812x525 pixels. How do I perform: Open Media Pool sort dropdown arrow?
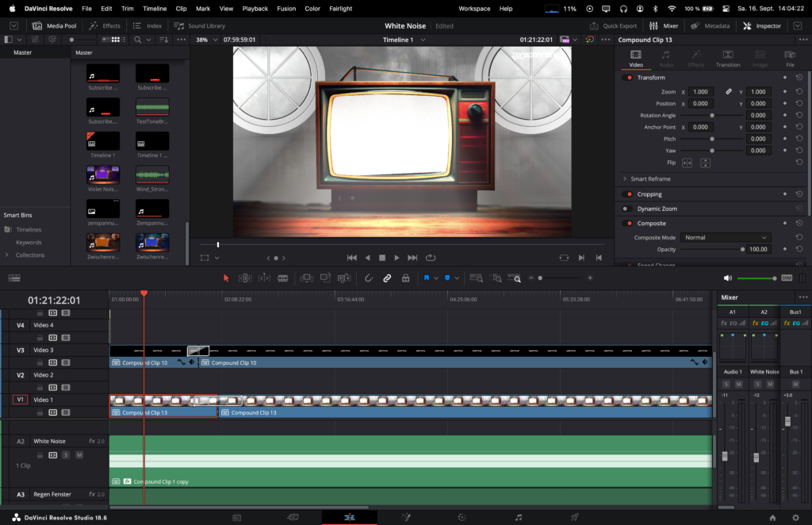pos(163,40)
